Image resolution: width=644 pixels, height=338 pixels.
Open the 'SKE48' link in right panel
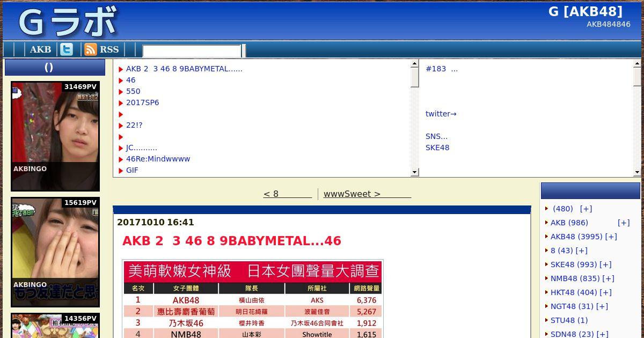437,148
